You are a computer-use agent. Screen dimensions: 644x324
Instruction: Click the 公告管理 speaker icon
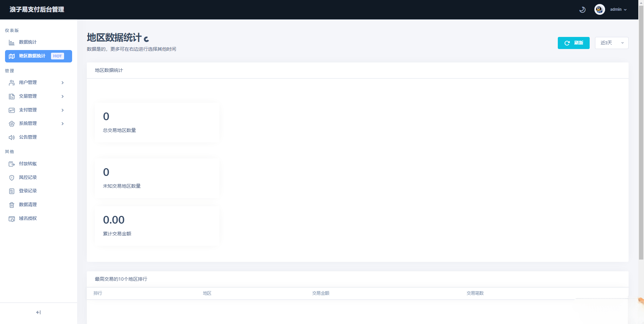pos(12,137)
